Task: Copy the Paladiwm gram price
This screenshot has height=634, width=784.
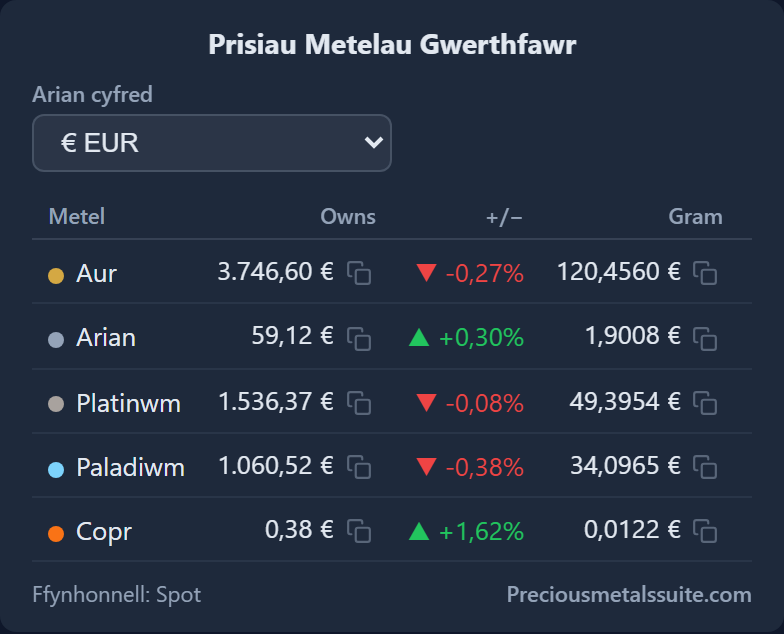Action: [x=705, y=467]
